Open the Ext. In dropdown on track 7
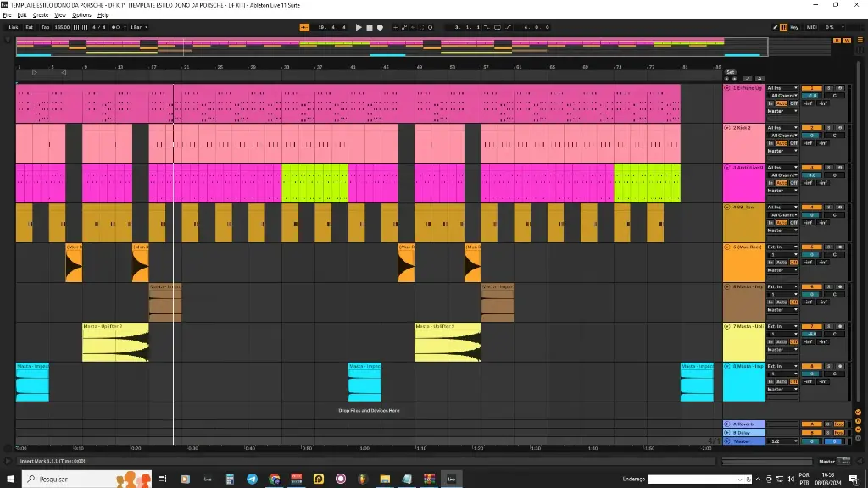This screenshot has width=868, height=488. (x=782, y=326)
